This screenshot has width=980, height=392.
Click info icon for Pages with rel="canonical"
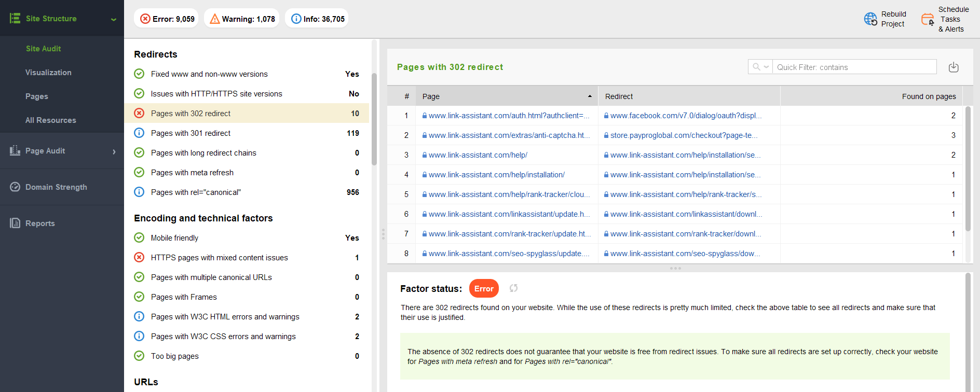click(x=139, y=192)
